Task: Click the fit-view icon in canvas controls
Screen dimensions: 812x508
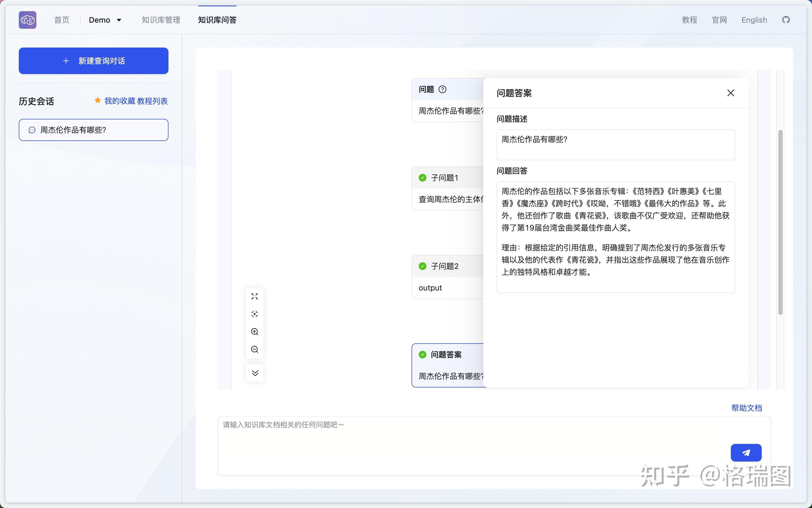Action: (x=254, y=313)
